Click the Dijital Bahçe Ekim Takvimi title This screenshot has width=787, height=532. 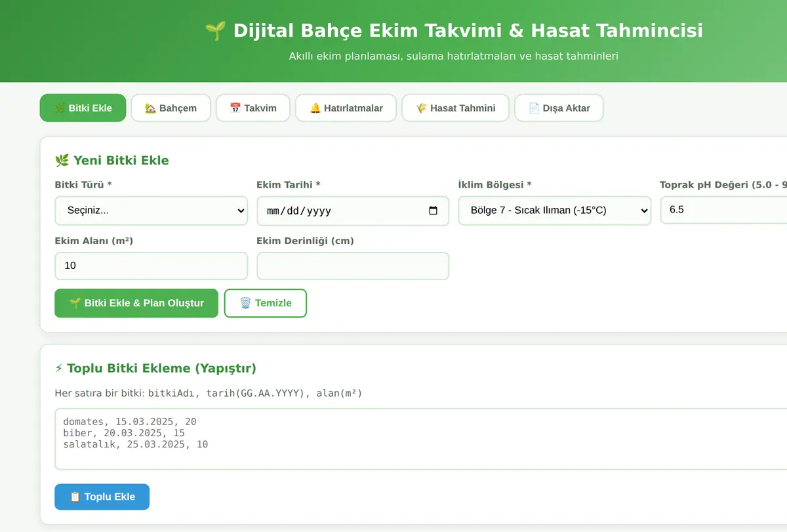(x=454, y=30)
